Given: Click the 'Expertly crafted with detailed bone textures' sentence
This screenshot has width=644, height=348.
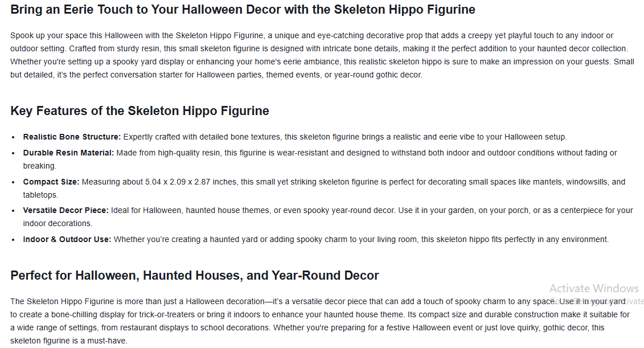Looking at the screenshot, I should pos(344,137).
